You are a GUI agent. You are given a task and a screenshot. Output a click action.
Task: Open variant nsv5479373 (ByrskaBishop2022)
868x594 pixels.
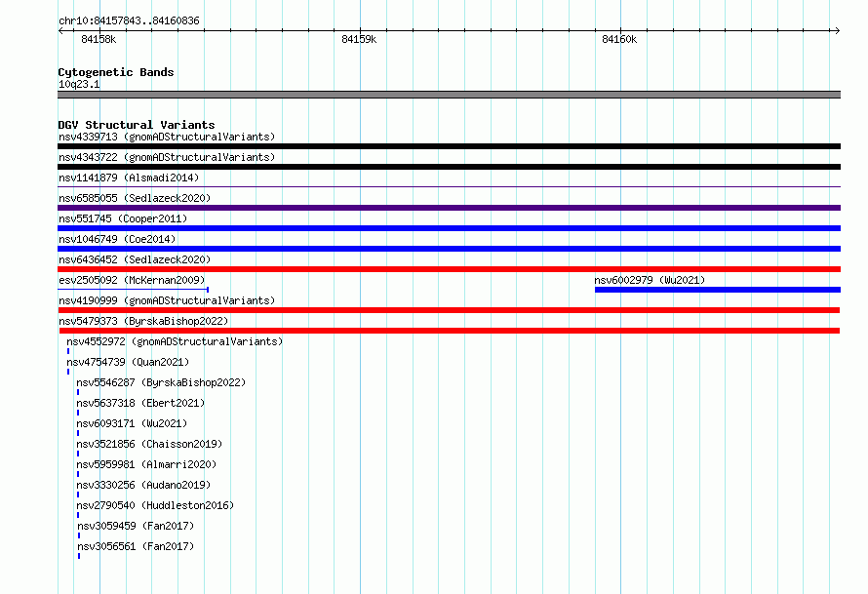143,321
